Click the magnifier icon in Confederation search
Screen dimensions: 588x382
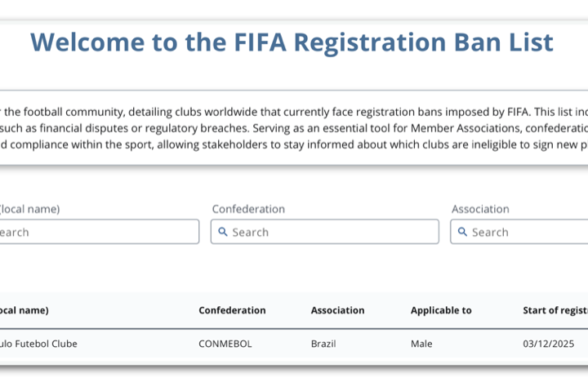[x=222, y=232]
